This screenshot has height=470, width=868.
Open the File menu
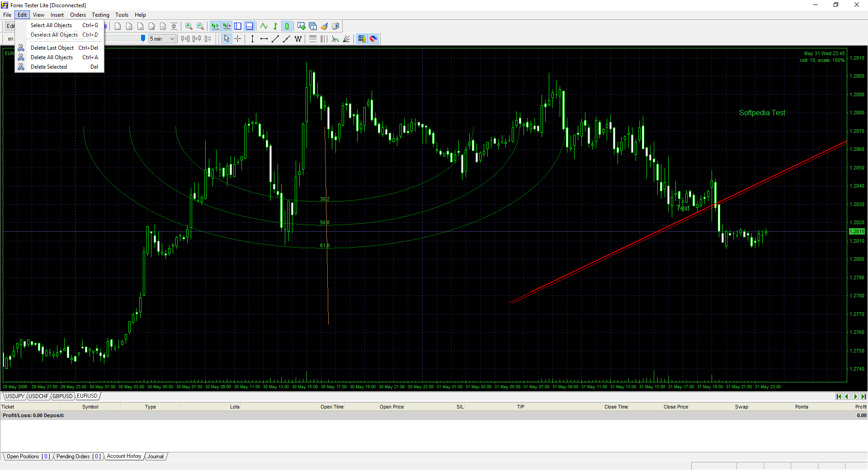point(7,15)
